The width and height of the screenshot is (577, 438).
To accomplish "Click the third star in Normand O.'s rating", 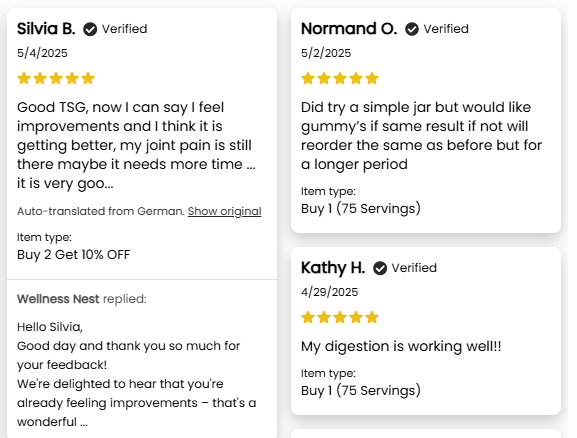I will click(340, 78).
